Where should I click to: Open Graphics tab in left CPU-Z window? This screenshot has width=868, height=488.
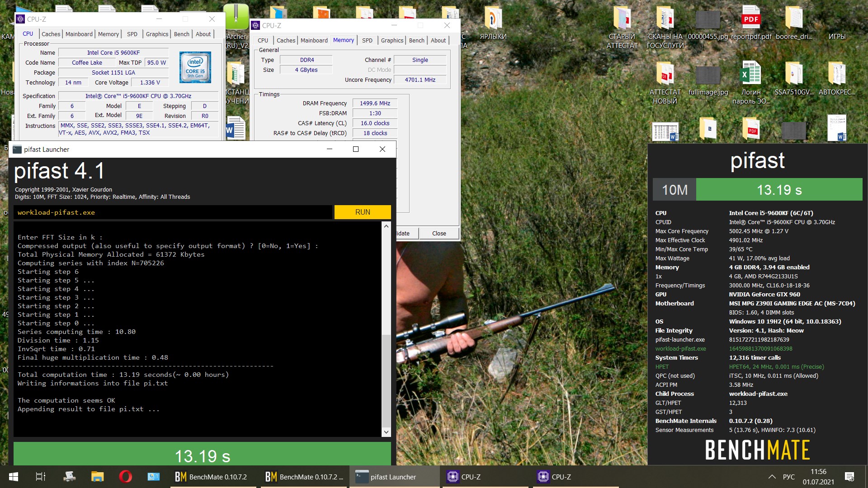coord(157,34)
